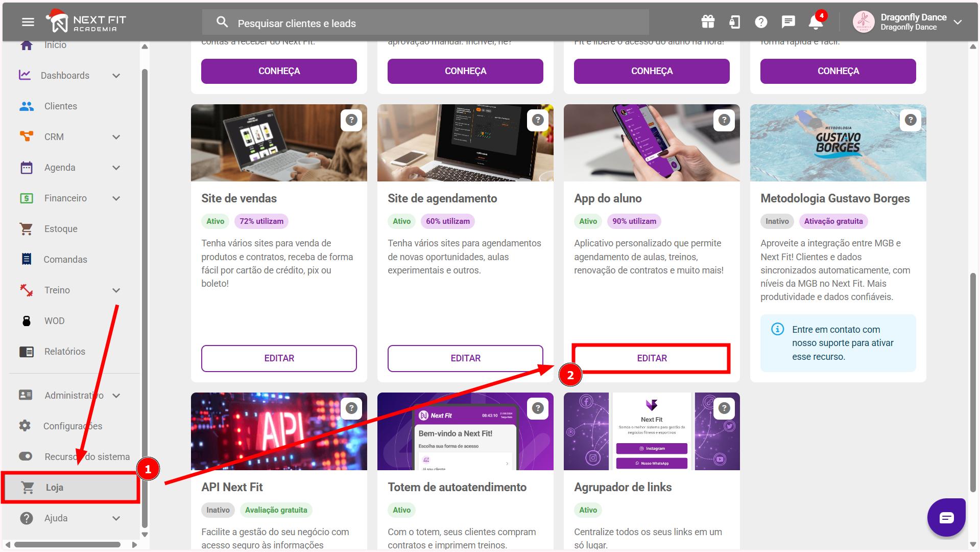Click the Financeiro money icon
Screen dimensions: 980x552
26,198
